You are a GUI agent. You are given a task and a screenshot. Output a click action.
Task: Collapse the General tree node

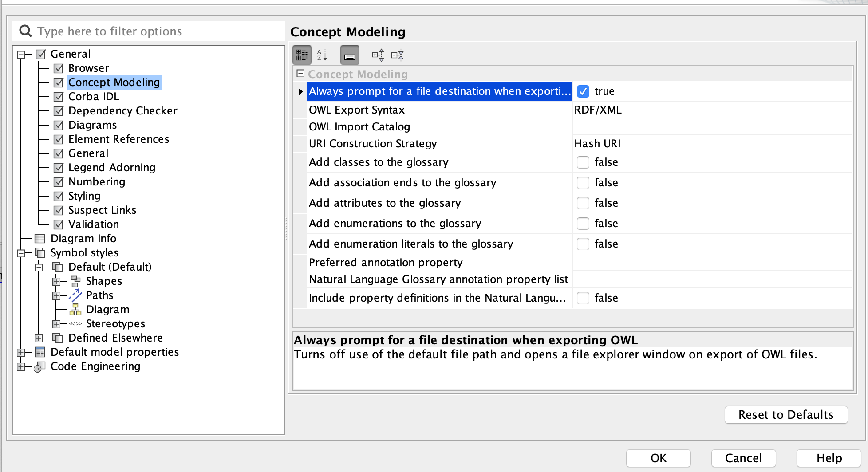pos(21,55)
